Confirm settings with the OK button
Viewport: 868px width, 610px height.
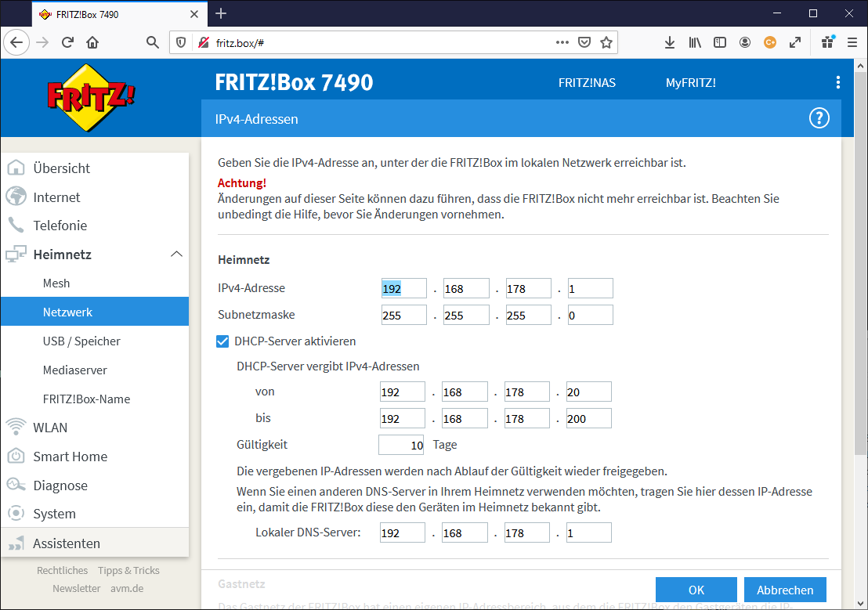pyautogui.click(x=696, y=590)
